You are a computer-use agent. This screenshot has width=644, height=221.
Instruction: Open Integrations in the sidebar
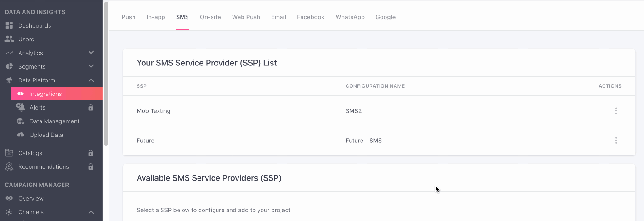coord(45,94)
